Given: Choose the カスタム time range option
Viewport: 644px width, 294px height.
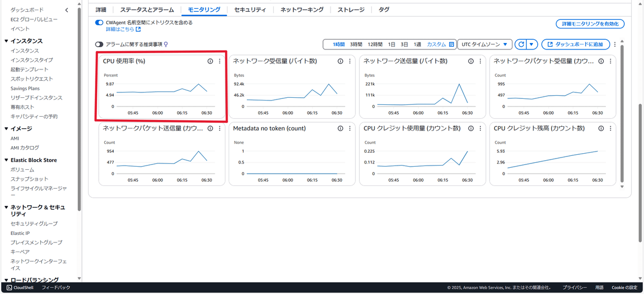Looking at the screenshot, I should pyautogui.click(x=436, y=45).
